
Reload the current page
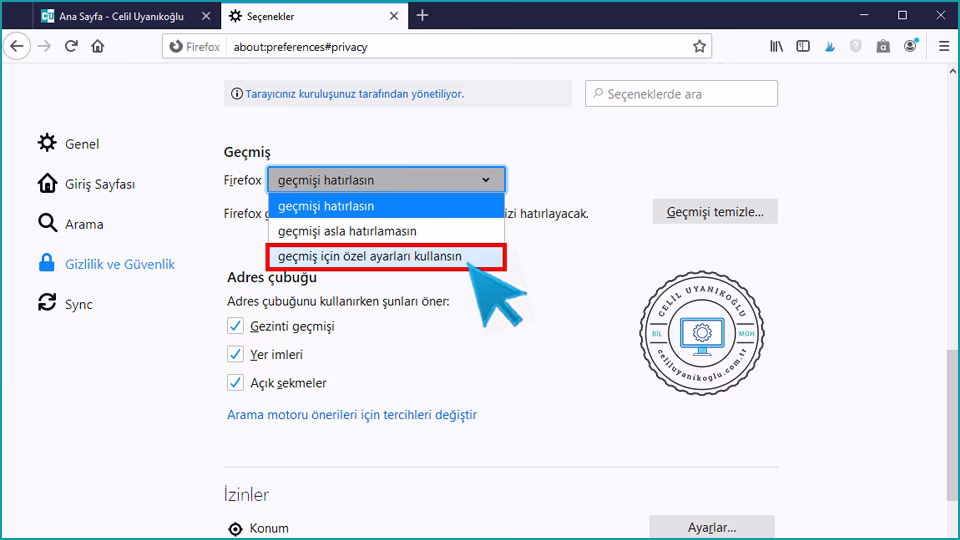[71, 47]
